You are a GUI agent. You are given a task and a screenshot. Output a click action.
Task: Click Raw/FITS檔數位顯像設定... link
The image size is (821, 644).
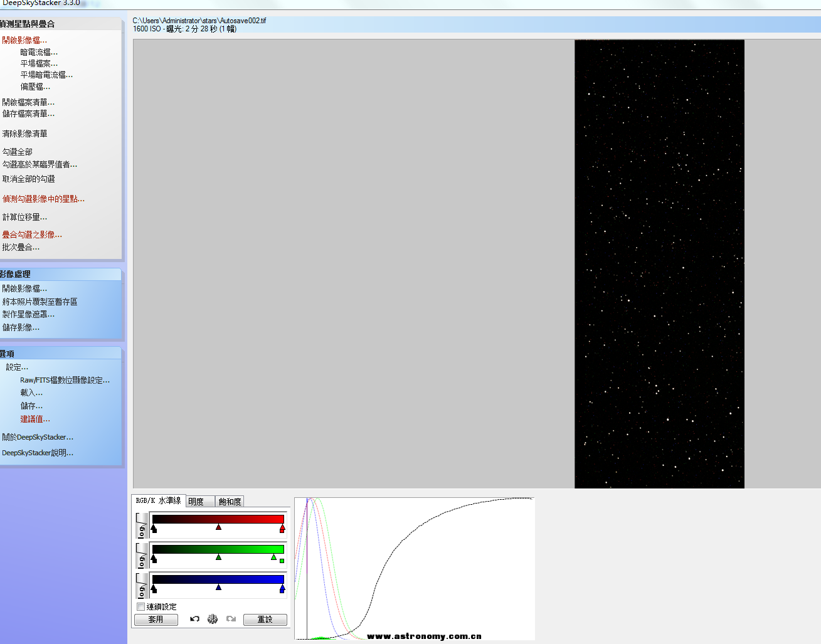pyautogui.click(x=65, y=380)
